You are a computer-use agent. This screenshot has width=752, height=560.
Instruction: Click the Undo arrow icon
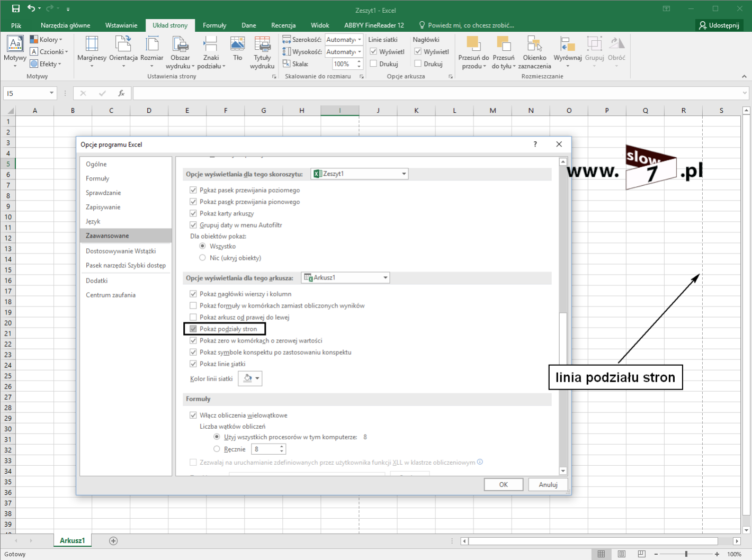[x=31, y=8]
